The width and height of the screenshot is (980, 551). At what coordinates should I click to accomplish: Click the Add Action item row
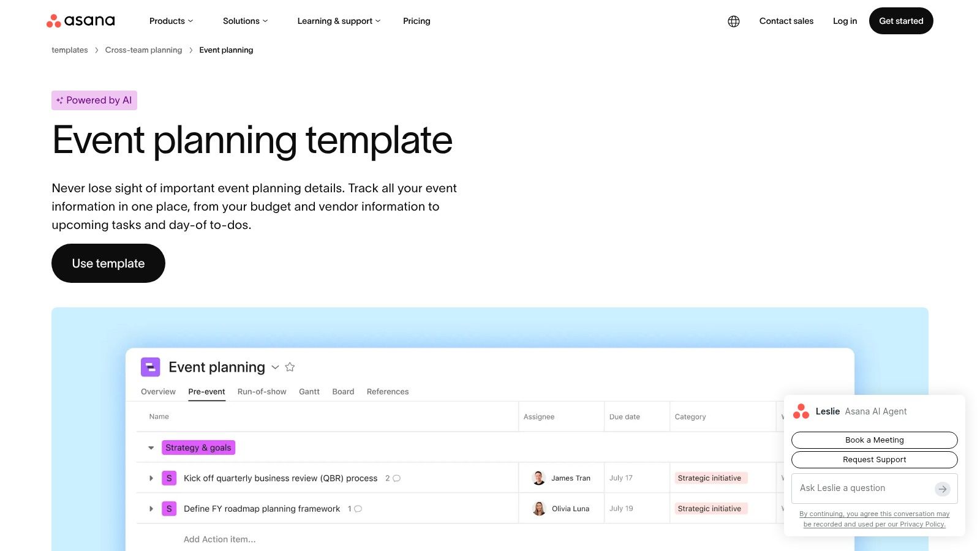(x=220, y=539)
